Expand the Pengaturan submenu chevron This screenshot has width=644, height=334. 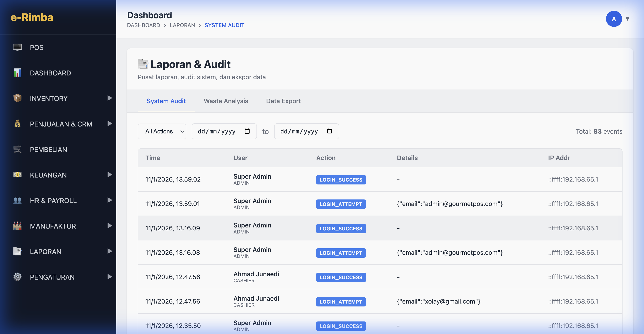point(110,277)
